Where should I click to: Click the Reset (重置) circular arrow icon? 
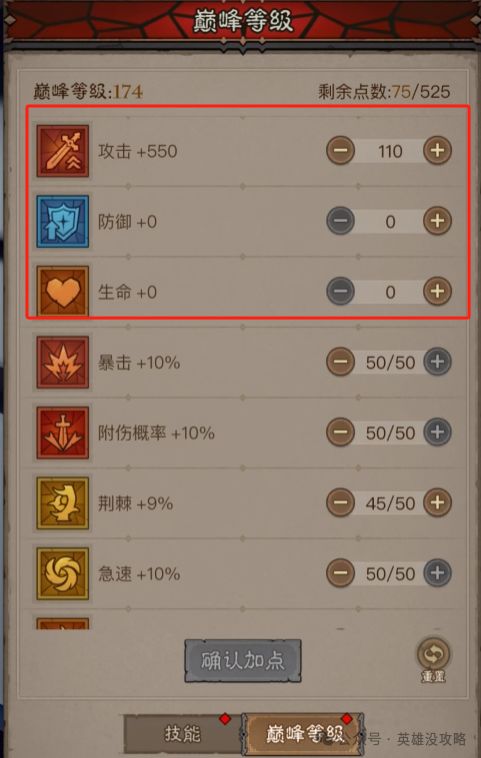coord(434,655)
